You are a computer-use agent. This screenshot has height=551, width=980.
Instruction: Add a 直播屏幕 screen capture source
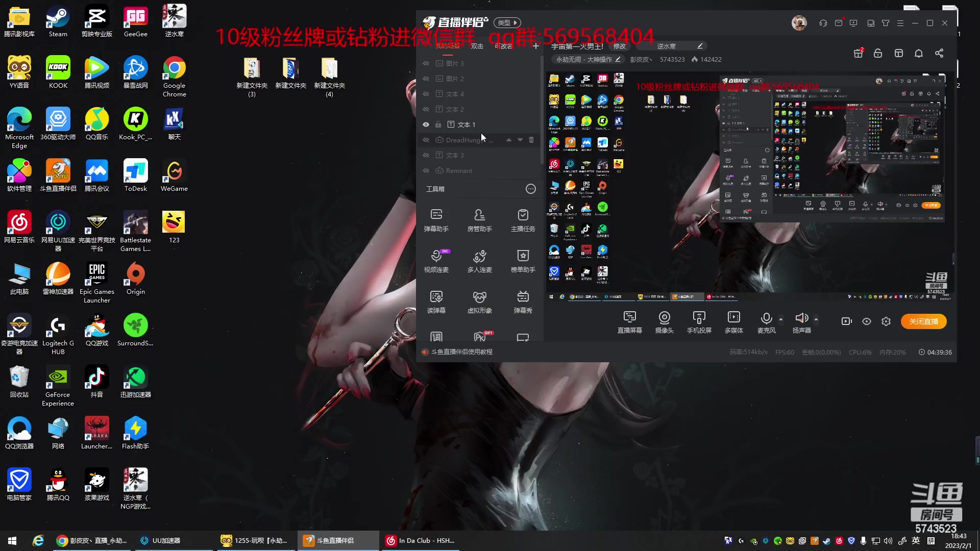pyautogui.click(x=629, y=322)
